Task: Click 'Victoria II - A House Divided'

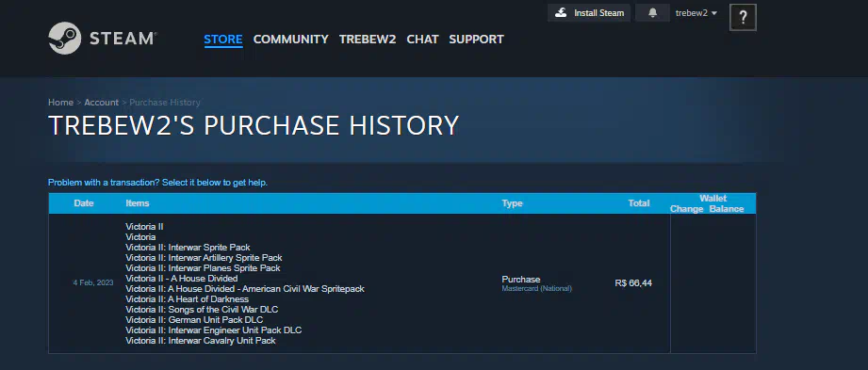Action: pos(182,278)
